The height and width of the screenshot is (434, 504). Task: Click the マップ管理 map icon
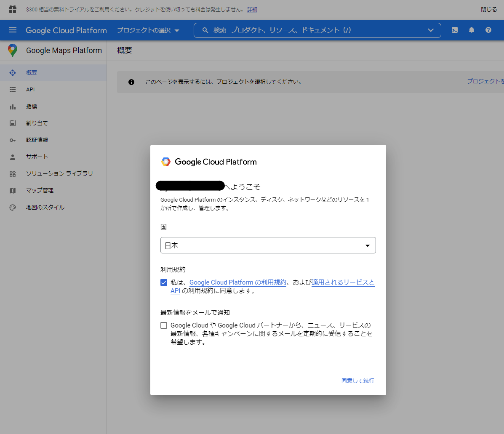coord(13,191)
